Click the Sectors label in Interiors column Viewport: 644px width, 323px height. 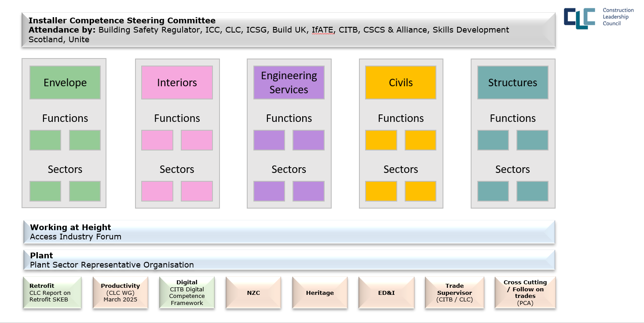coord(177,169)
